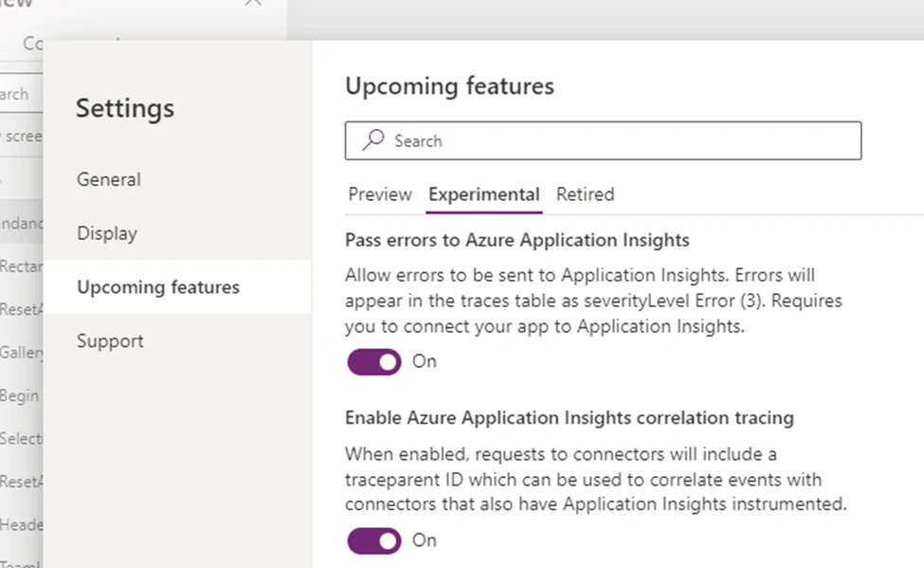Open the Support settings section
Screen dimensions: 924x568
click(x=109, y=340)
